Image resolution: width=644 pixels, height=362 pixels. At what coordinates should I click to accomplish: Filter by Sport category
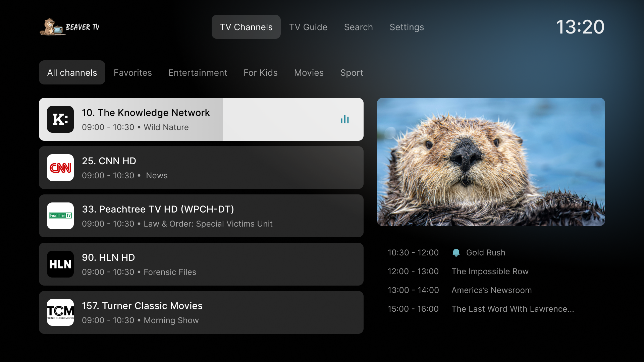coord(352,72)
